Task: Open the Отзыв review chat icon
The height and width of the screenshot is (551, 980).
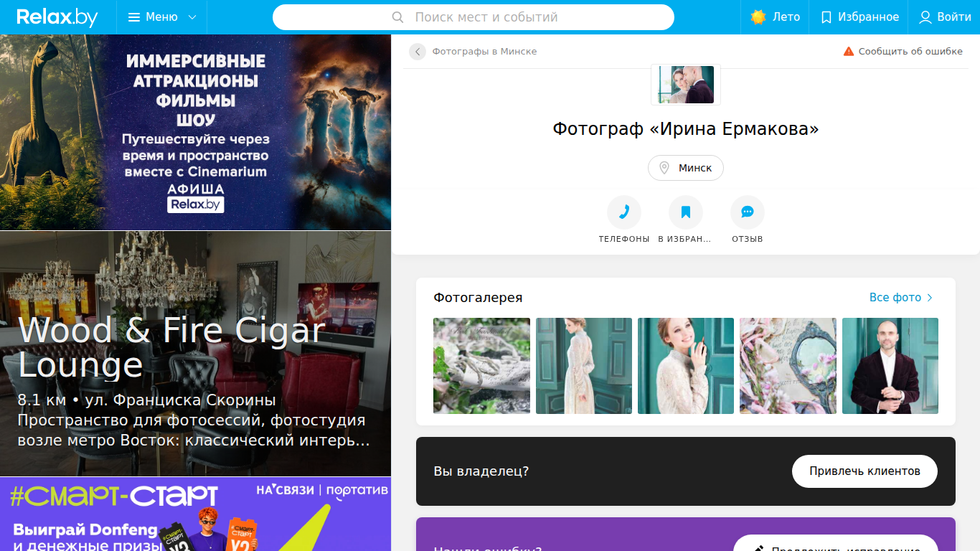Action: [748, 212]
